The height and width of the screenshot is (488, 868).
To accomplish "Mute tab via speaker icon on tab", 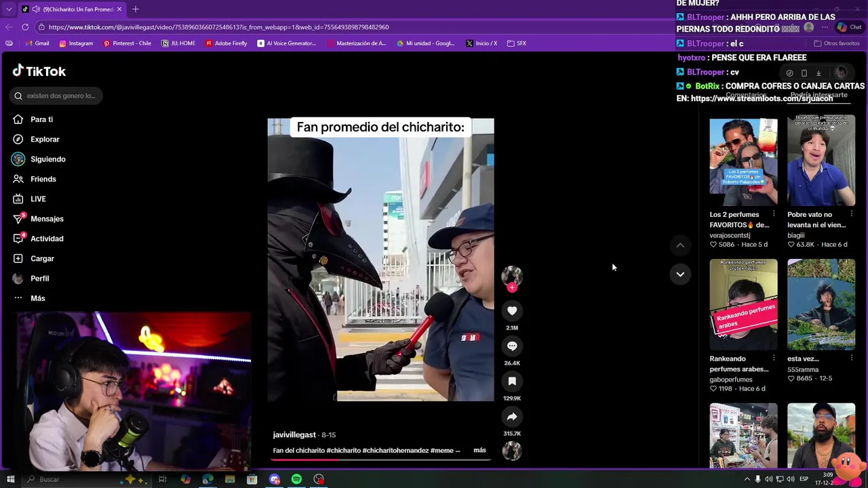I will coord(36,9).
